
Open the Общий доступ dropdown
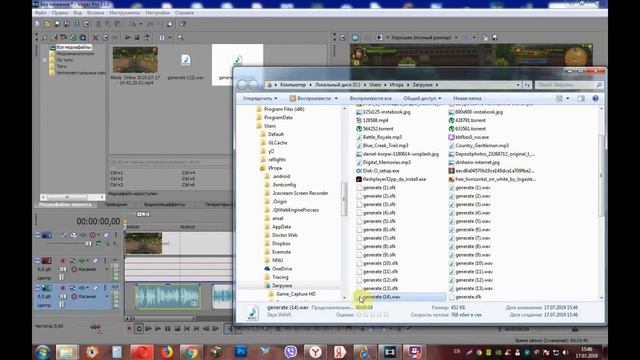(422, 98)
